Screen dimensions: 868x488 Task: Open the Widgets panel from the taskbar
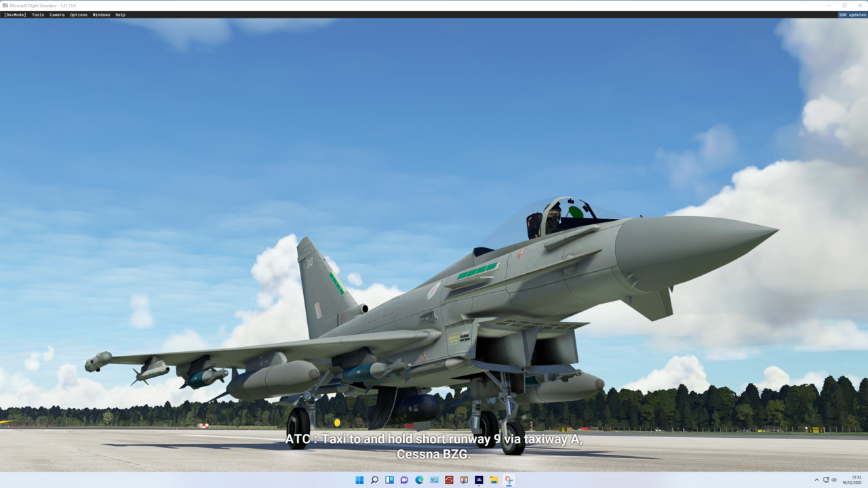[389, 480]
